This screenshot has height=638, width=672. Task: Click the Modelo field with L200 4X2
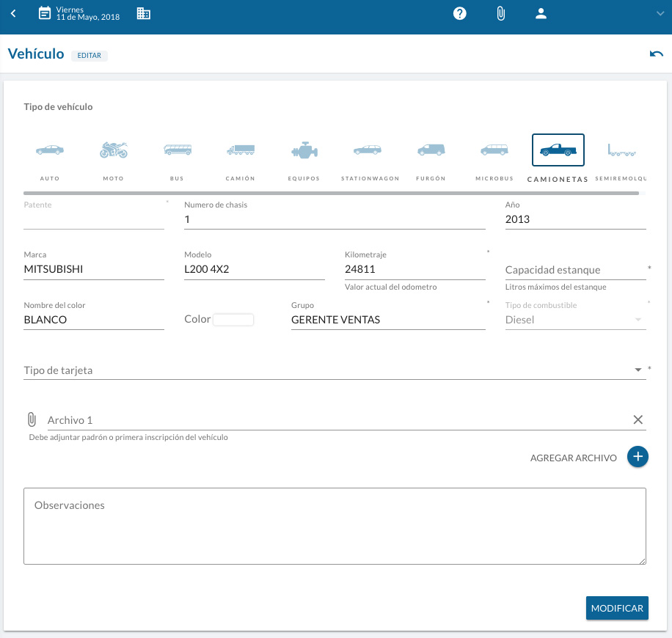[255, 269]
